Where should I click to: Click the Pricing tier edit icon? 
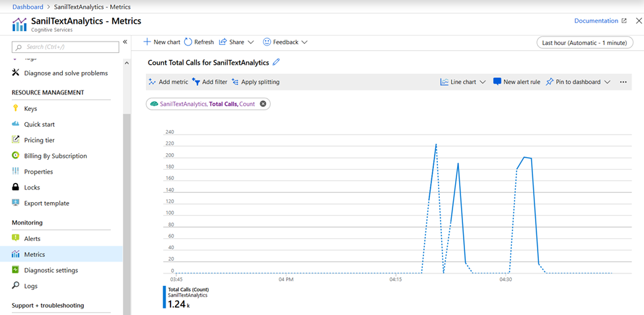(x=16, y=139)
